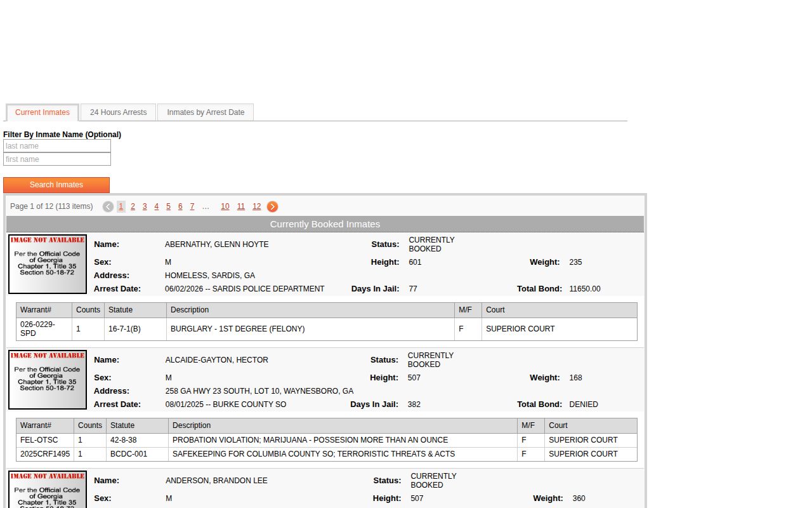Focus the last name filter field
The width and height of the screenshot is (812, 508).
click(57, 146)
